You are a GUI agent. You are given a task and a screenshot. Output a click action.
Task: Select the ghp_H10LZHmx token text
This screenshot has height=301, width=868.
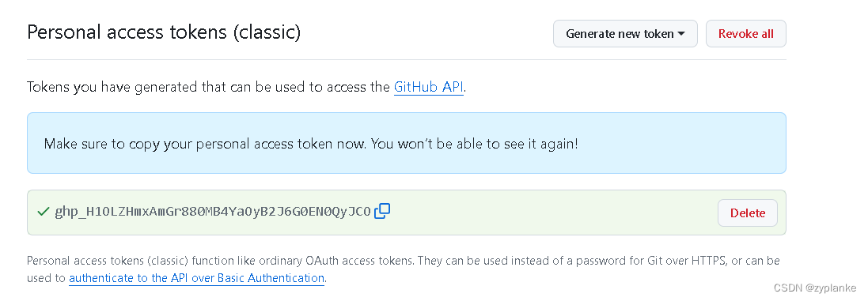[213, 212]
